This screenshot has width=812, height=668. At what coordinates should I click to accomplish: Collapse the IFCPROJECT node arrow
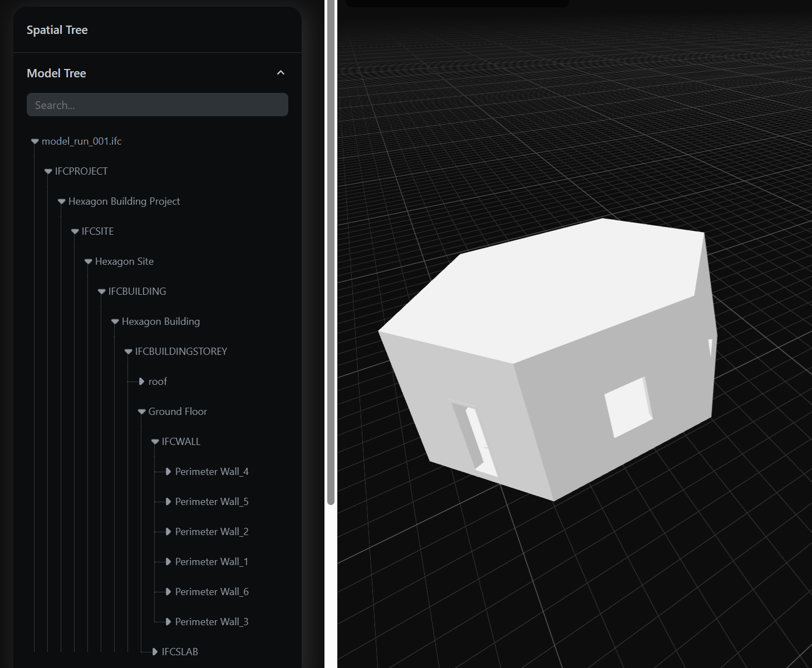pyautogui.click(x=48, y=172)
